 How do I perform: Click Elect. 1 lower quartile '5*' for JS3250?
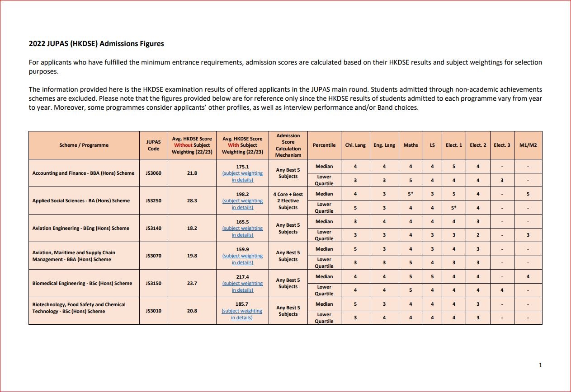(x=454, y=208)
